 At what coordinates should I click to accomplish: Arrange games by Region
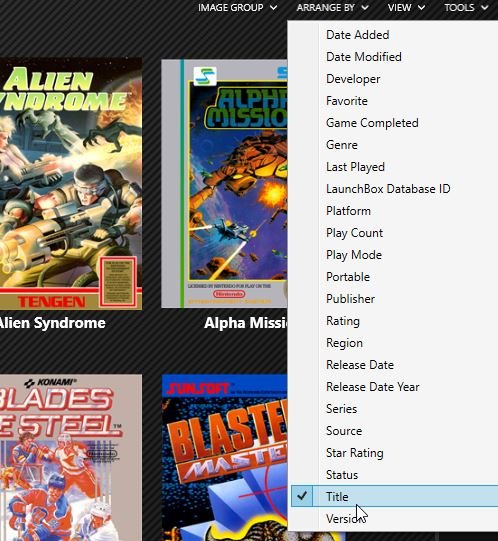point(394,343)
